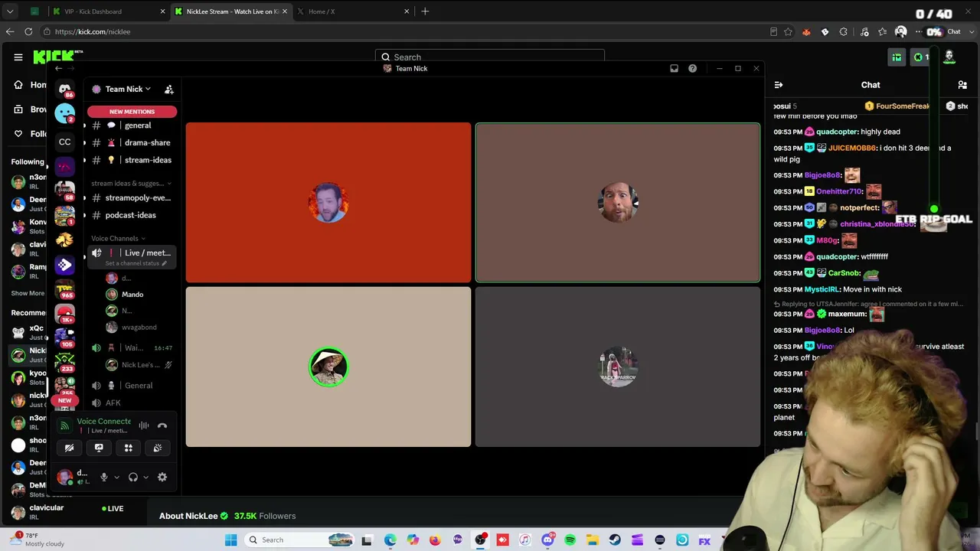The image size is (980, 551).
Task: Open browser tab list dropdown
Action: tap(10, 11)
